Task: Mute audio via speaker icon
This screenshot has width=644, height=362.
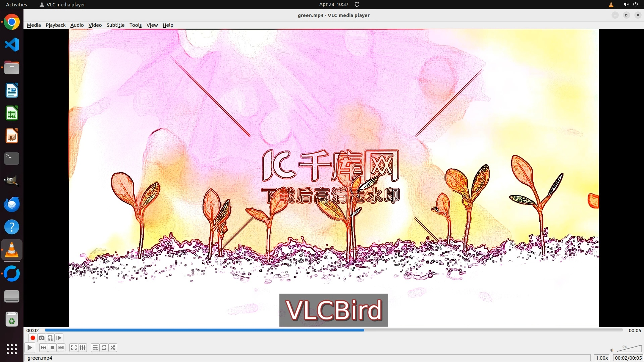Action: coord(612,350)
